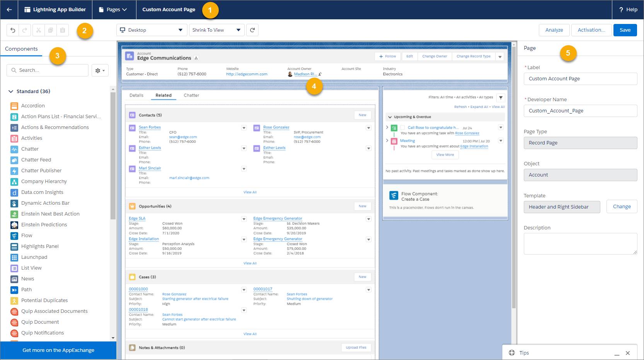Collapse Upcoming & Overdue section
Screen dimensions: 644x360
click(x=390, y=117)
